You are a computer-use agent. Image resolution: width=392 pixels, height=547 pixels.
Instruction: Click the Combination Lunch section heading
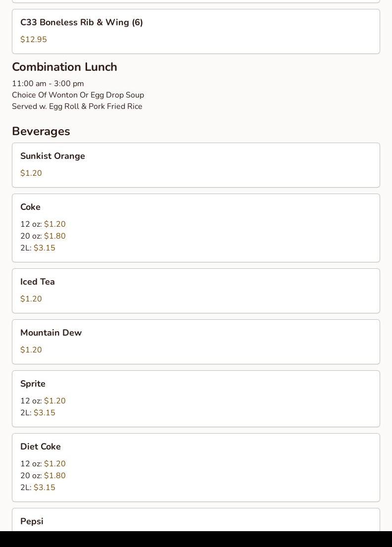(64, 67)
